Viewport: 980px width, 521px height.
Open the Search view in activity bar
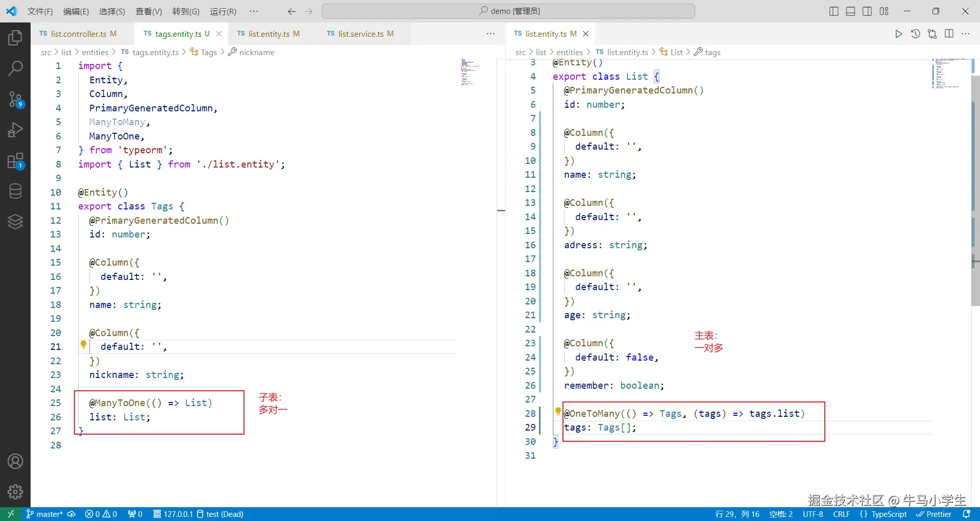15,68
